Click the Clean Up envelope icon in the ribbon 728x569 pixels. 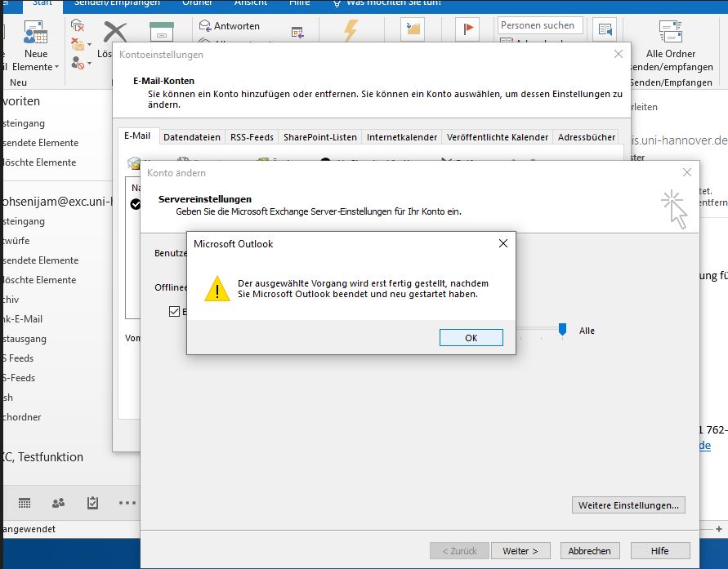(78, 45)
